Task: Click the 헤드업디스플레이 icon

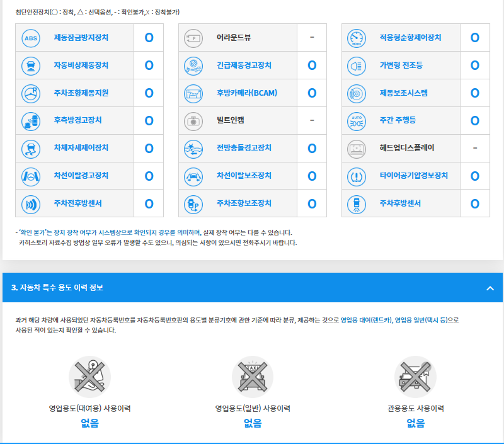Action: tap(356, 148)
